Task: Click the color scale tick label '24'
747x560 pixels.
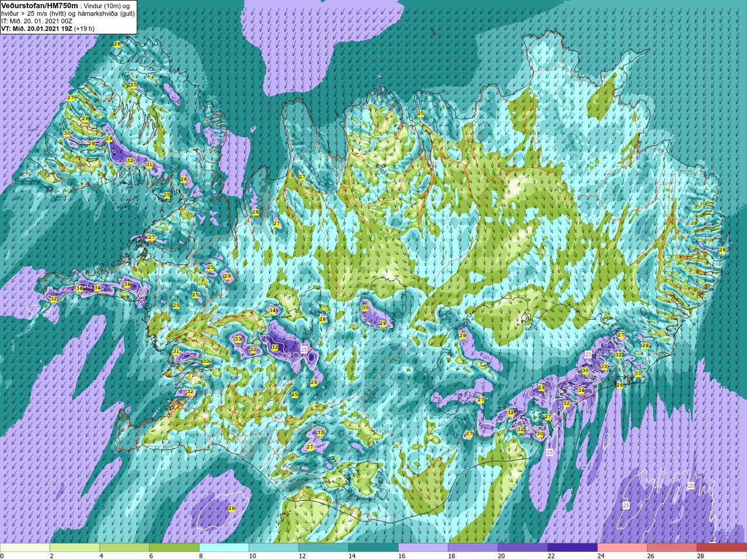Action: (601, 556)
